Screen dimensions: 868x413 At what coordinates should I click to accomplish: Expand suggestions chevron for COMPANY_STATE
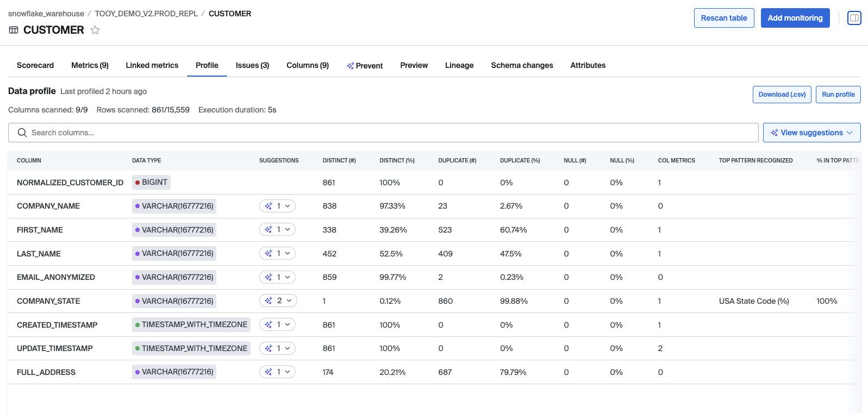(289, 301)
